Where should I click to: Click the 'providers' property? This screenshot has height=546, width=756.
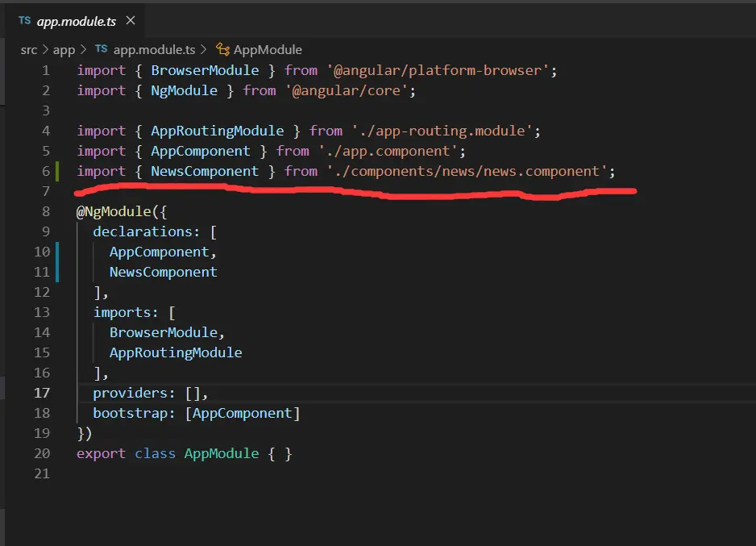131,393
